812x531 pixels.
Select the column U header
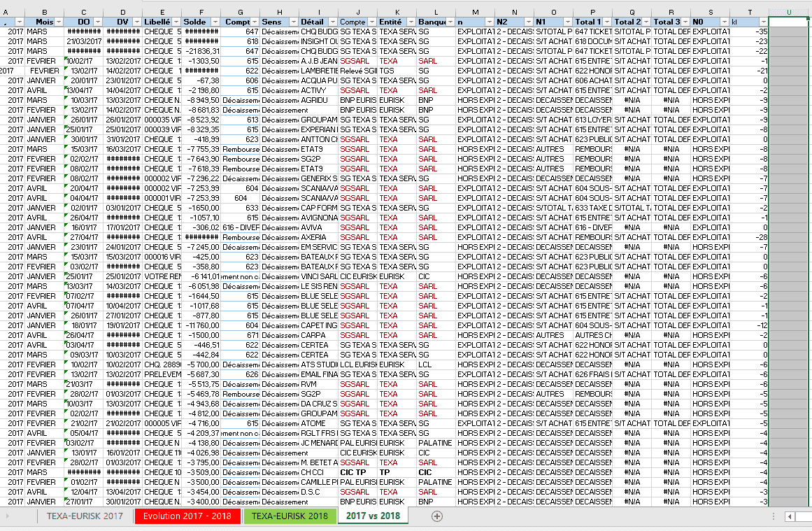click(789, 12)
